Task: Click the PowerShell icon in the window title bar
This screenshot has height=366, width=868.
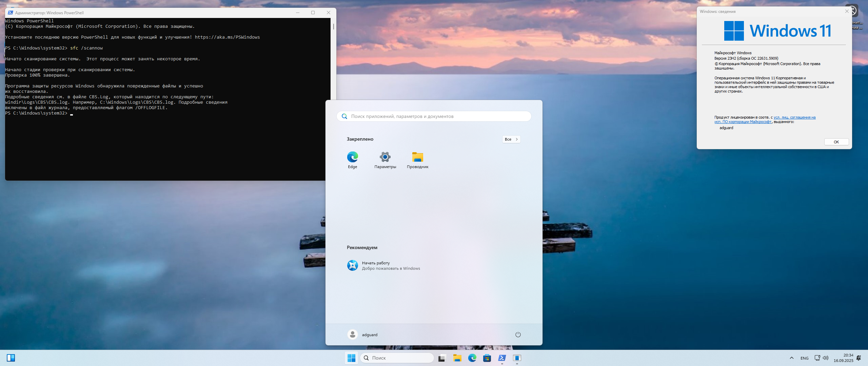Action: click(10, 13)
